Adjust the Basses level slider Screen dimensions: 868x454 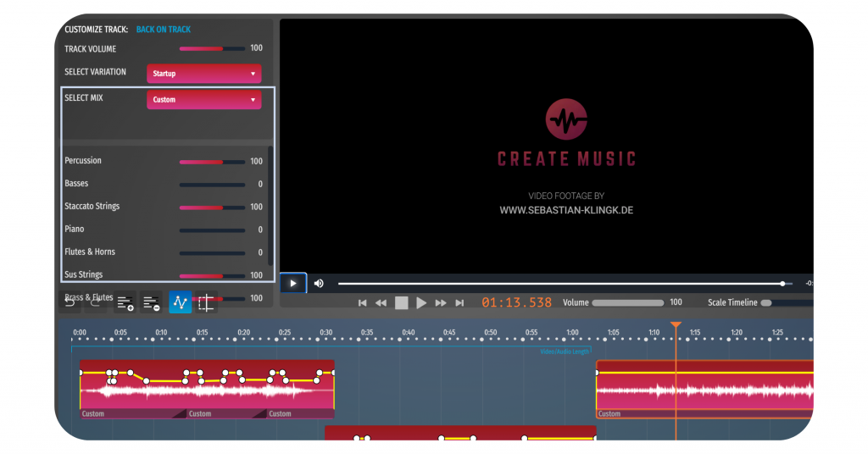[212, 185]
